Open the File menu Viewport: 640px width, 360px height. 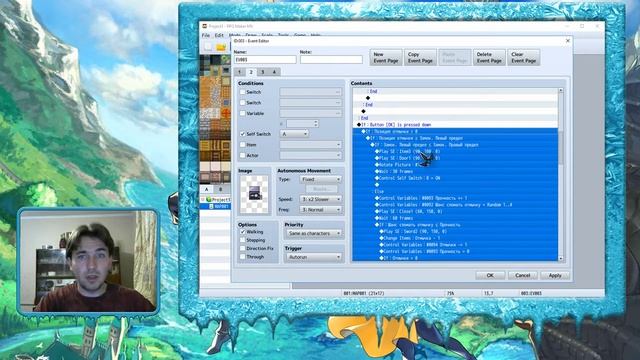pos(205,36)
